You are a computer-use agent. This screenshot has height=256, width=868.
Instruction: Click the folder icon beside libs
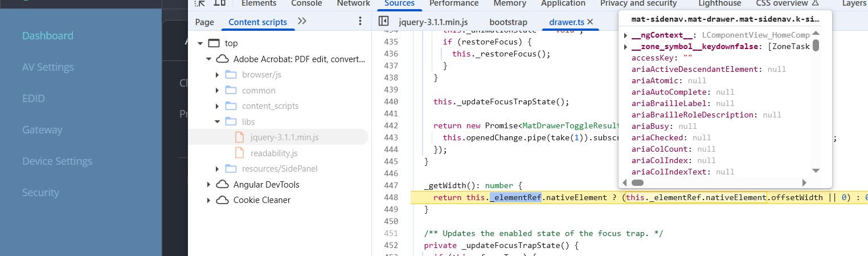[x=231, y=121]
